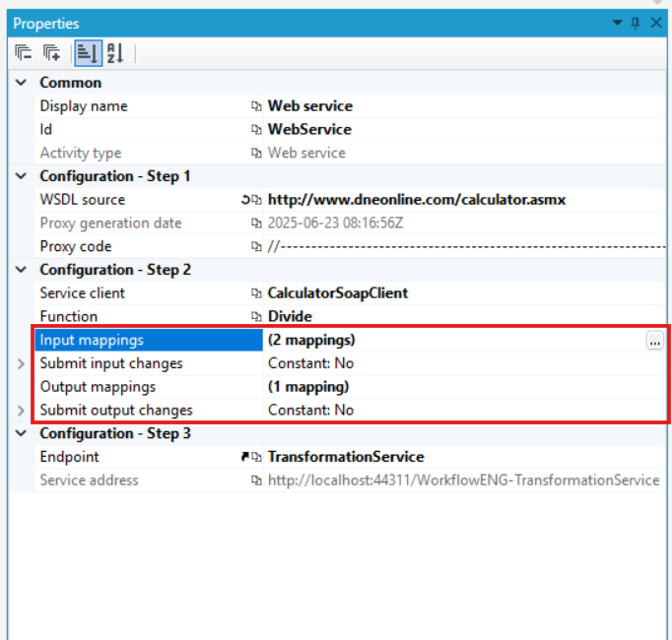Pin the Properties panel with pushpin icon
This screenshot has height=640, width=672.
(636, 23)
